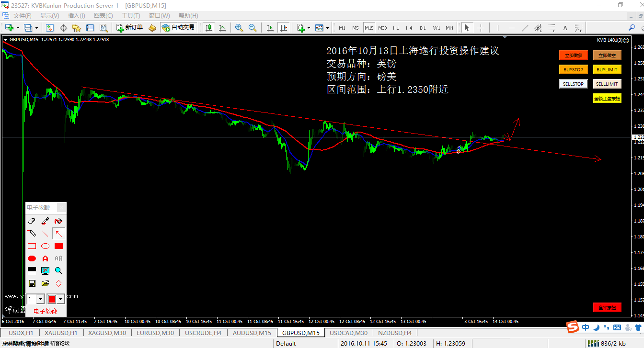Select the gray AA font size tool
The width and height of the screenshot is (644, 348).
click(58, 258)
